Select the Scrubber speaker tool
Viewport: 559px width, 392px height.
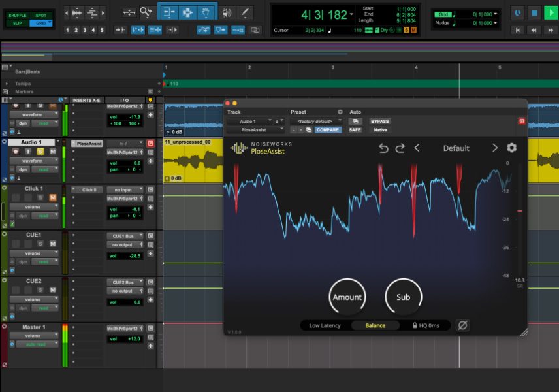227,13
